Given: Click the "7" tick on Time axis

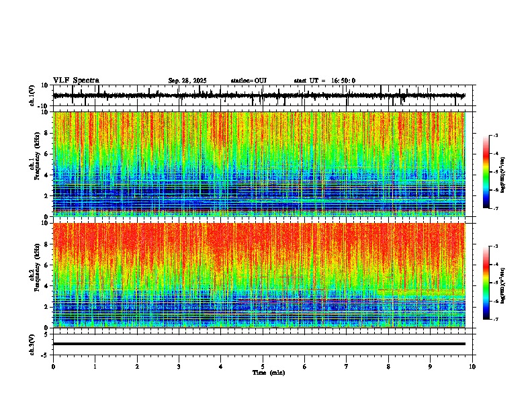Looking at the screenshot, I should click(347, 367).
